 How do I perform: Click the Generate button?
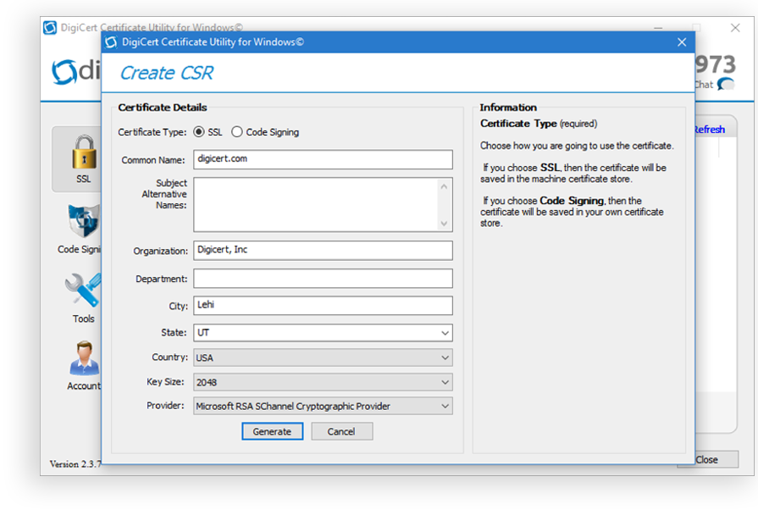pyautogui.click(x=272, y=431)
